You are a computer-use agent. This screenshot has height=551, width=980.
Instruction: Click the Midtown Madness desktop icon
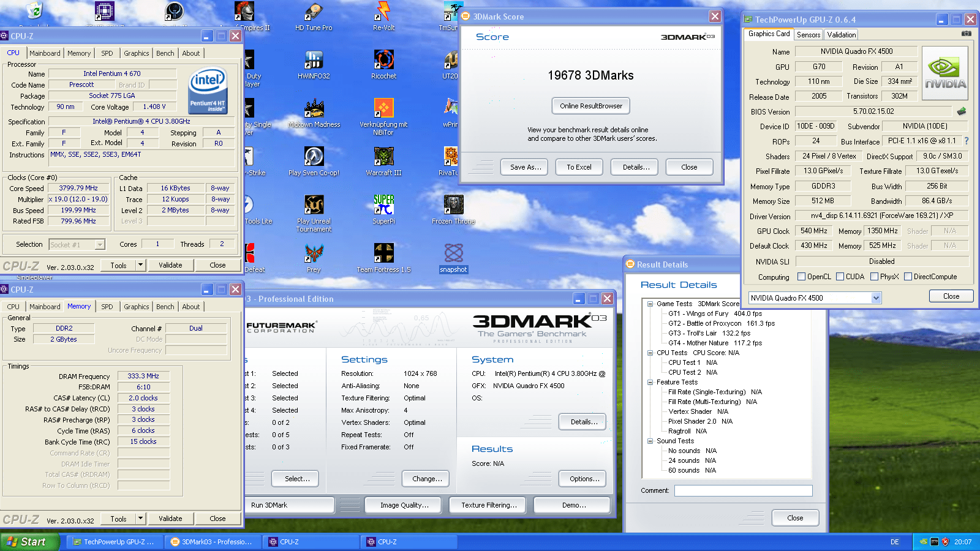click(314, 113)
